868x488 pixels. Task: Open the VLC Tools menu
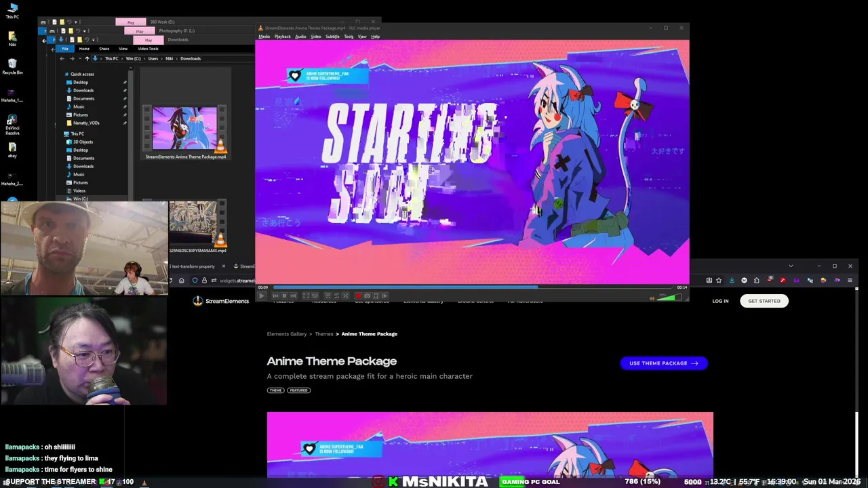pos(349,37)
